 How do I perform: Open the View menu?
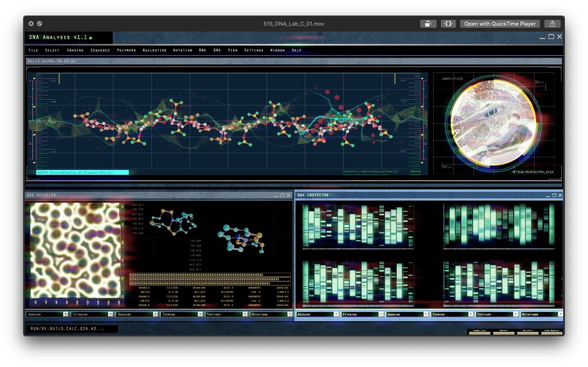coord(233,50)
